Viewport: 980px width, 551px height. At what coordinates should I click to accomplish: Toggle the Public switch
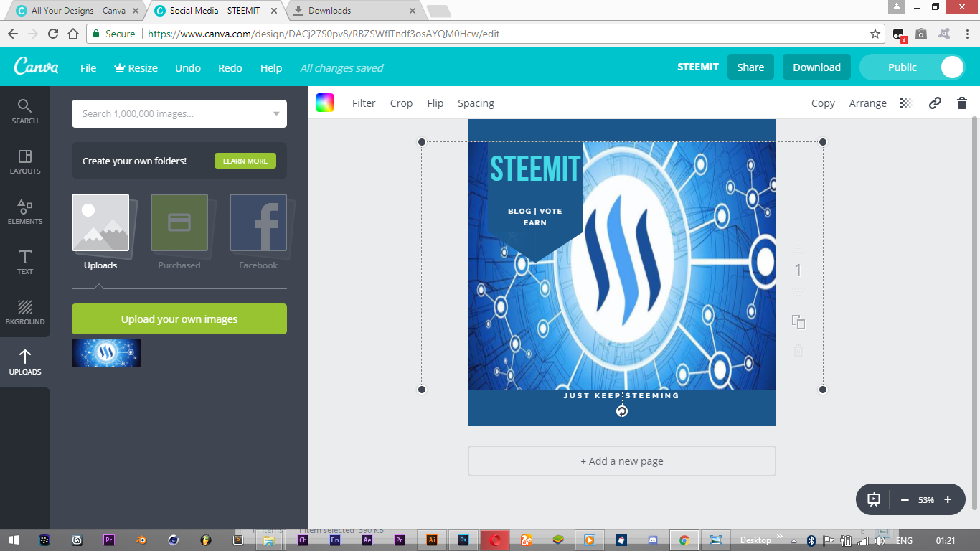[913, 67]
